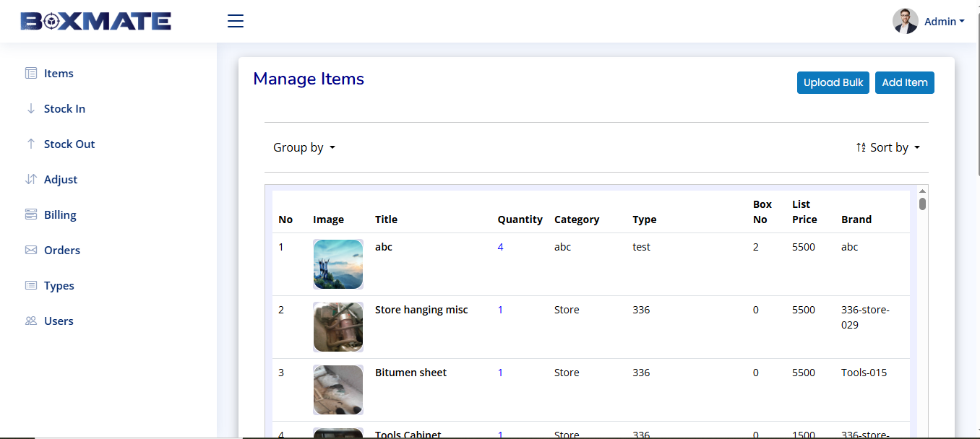The image size is (980, 439).
Task: Click the 1500 list price cell
Action: [804, 435]
